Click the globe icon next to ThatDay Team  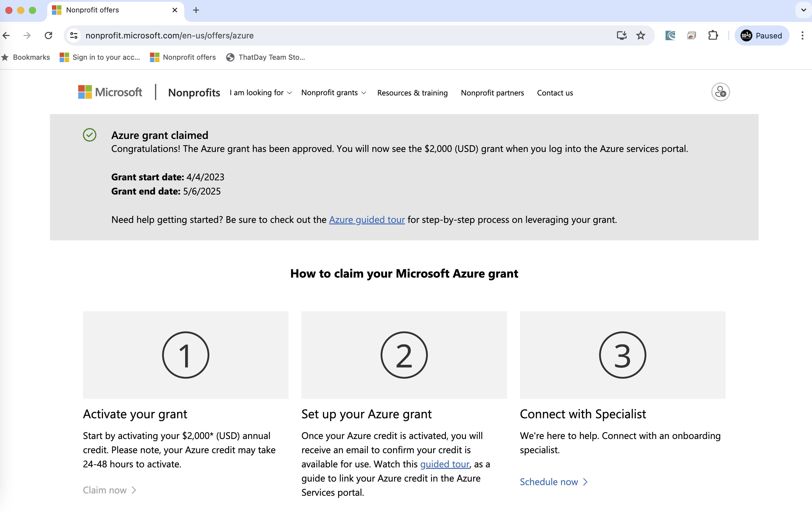tap(230, 57)
